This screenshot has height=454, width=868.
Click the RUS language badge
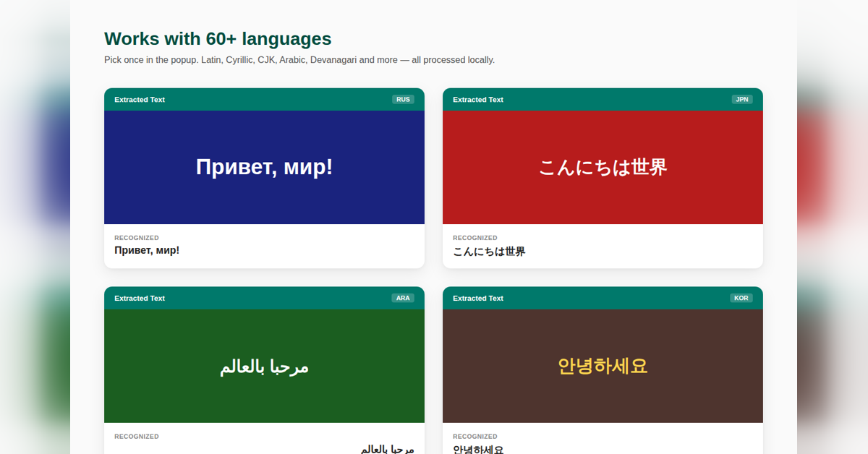[403, 100]
